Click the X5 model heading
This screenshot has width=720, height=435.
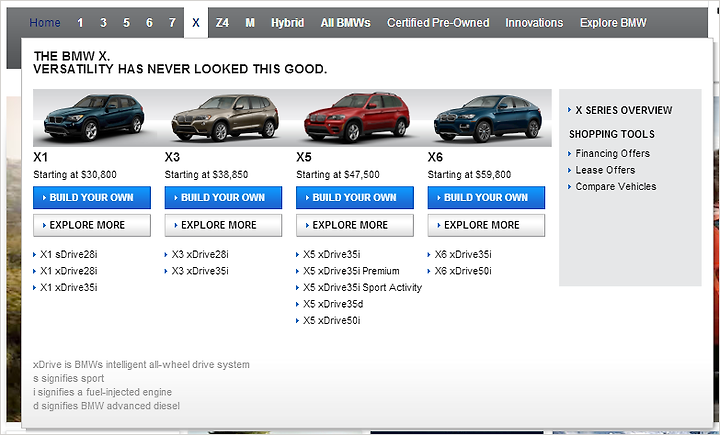[304, 157]
